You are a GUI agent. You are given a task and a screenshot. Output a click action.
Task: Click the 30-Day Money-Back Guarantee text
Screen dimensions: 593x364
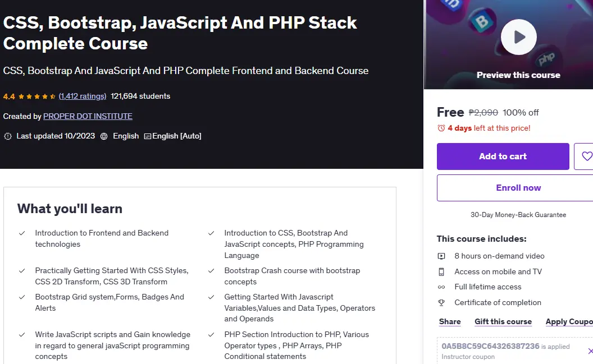(518, 215)
